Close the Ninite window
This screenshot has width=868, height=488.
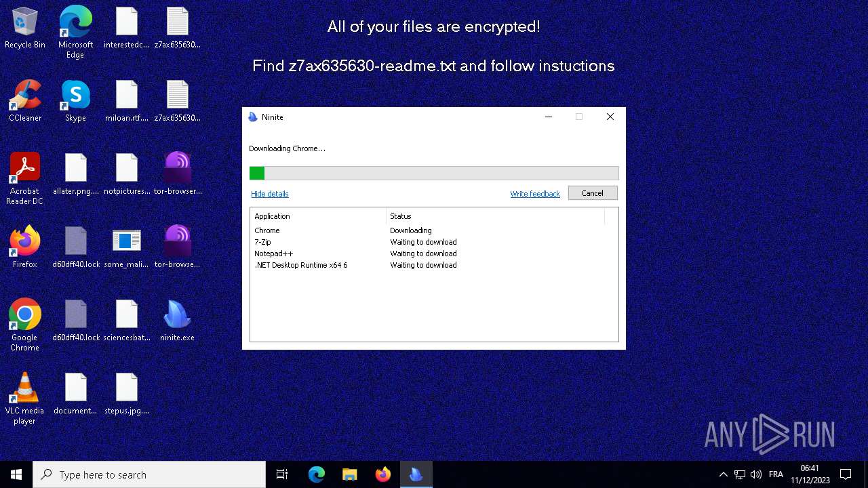pos(610,117)
